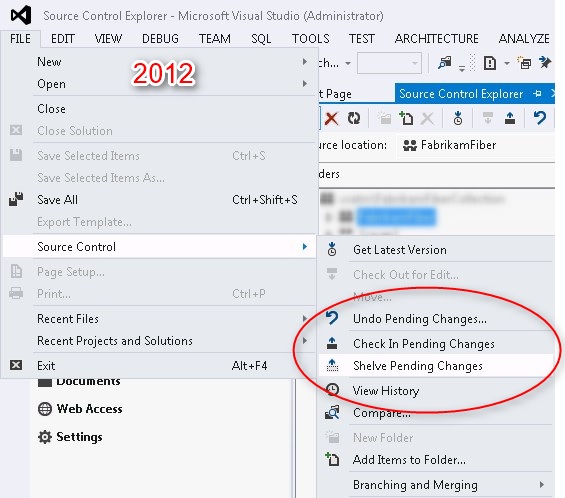Open the ANALYZE menu
Viewport: 565px width, 498px height.
[x=524, y=39]
